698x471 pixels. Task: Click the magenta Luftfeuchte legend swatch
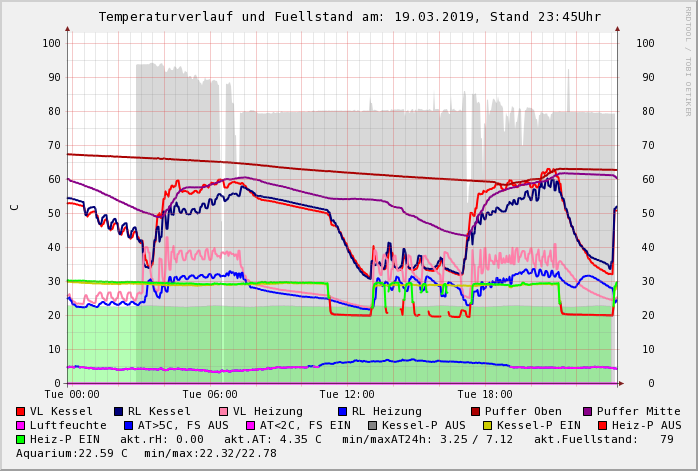click(20, 426)
